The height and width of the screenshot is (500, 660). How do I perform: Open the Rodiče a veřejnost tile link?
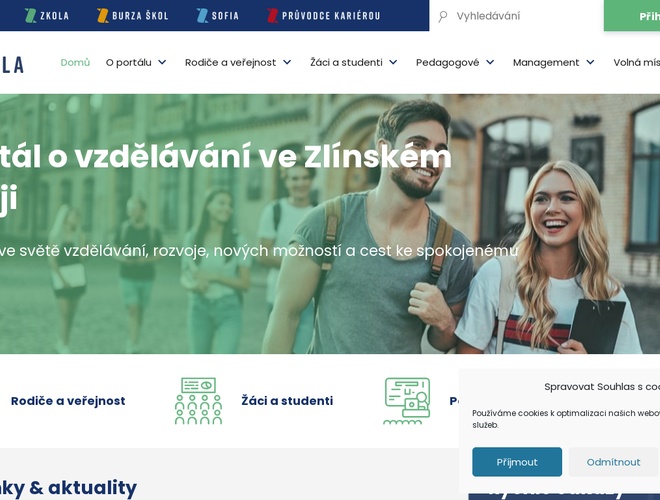click(68, 401)
